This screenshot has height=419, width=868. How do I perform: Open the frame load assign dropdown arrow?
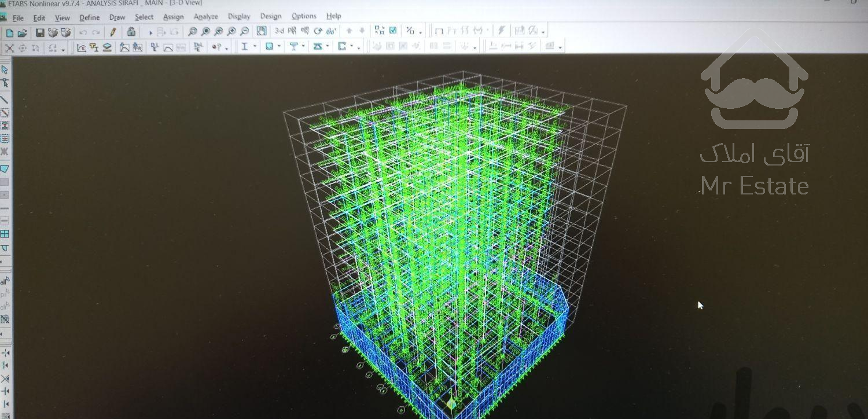pyautogui.click(x=328, y=47)
